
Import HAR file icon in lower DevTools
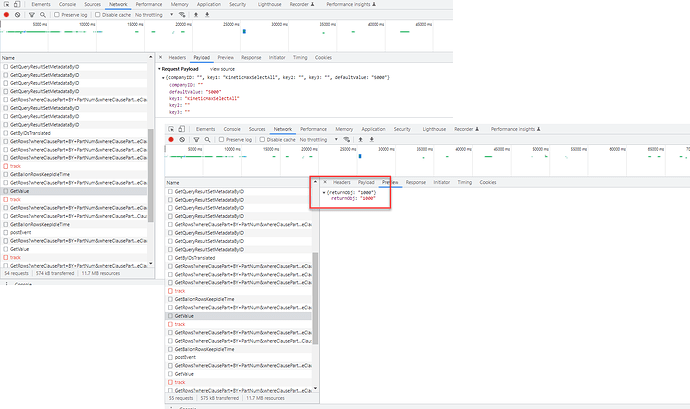(x=360, y=140)
